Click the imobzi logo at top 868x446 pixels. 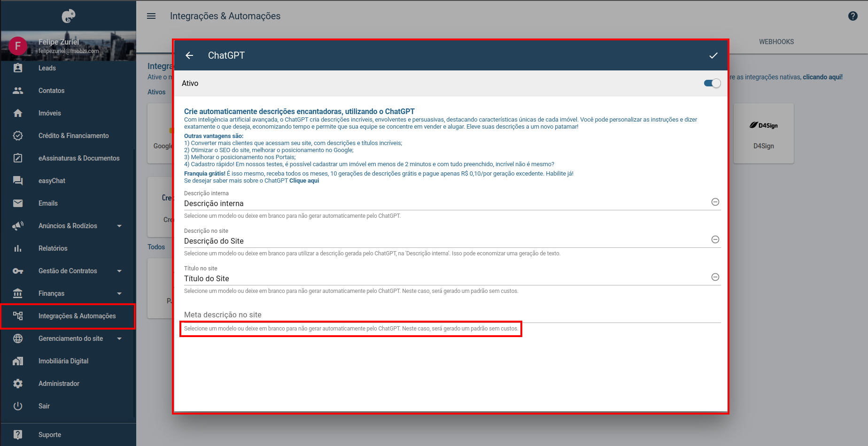(69, 16)
